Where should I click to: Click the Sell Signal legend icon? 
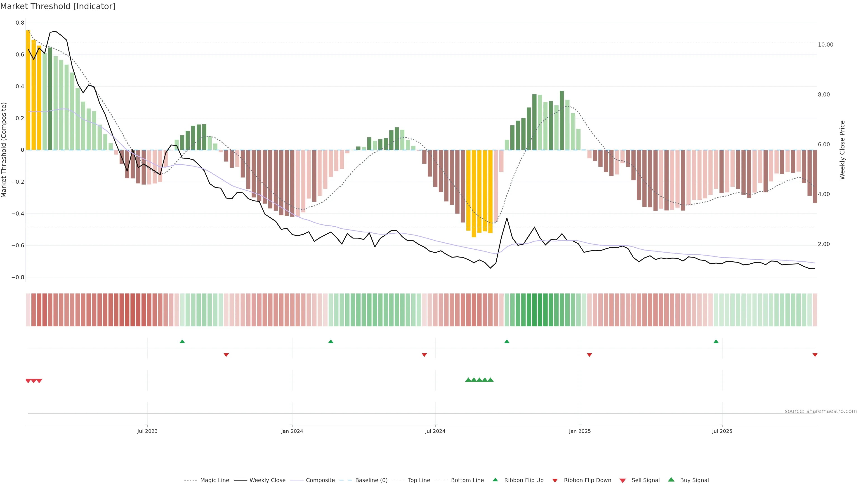coord(622,480)
